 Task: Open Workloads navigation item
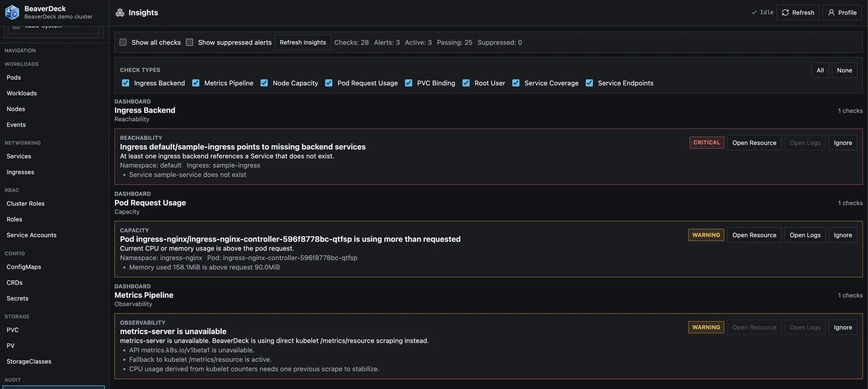pos(22,93)
